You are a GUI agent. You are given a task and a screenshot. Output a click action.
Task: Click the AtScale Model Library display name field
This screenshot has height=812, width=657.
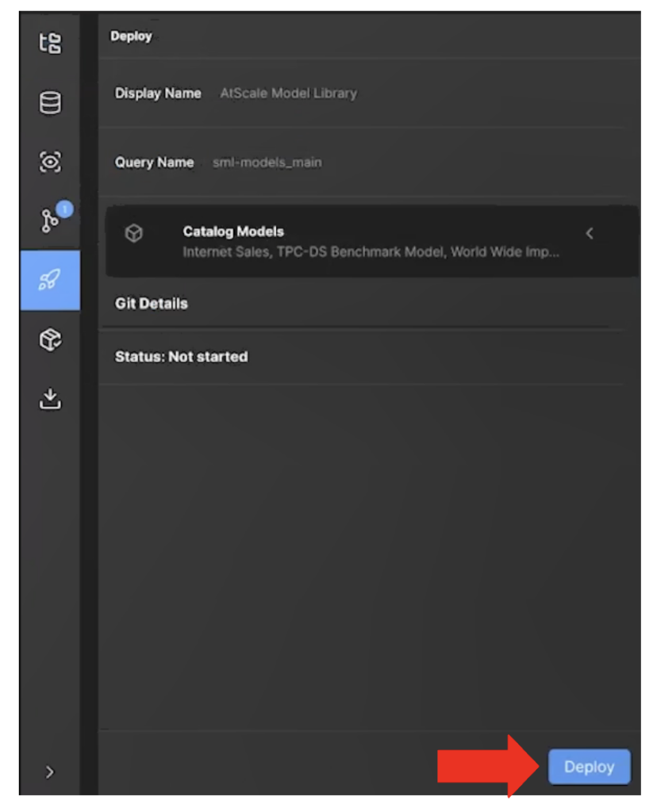click(x=288, y=94)
